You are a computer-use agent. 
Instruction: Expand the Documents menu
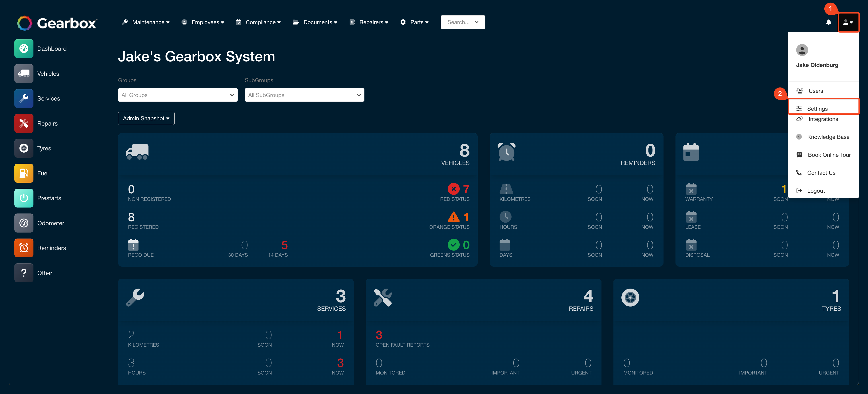pyautogui.click(x=315, y=22)
